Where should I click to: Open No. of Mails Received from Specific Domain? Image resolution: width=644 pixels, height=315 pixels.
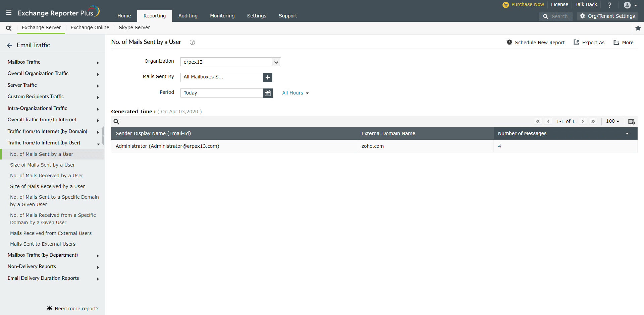coord(53,219)
